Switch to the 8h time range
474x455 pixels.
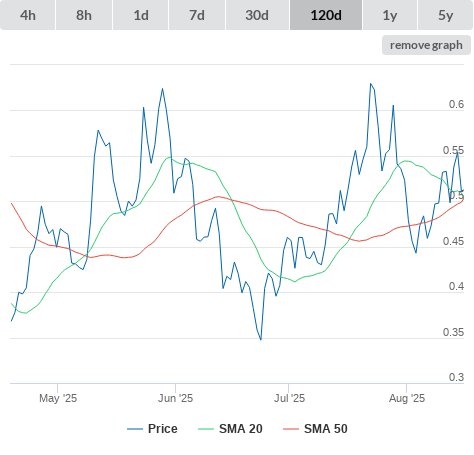tap(84, 15)
